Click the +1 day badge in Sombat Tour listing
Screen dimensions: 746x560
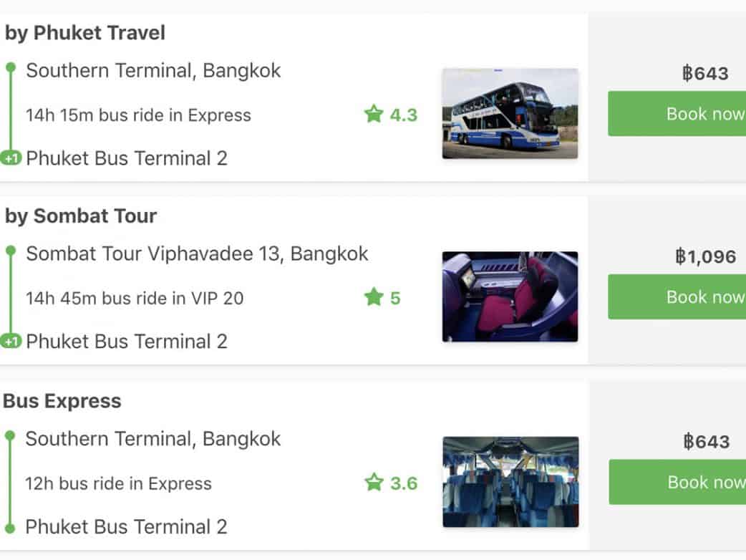pyautogui.click(x=11, y=342)
